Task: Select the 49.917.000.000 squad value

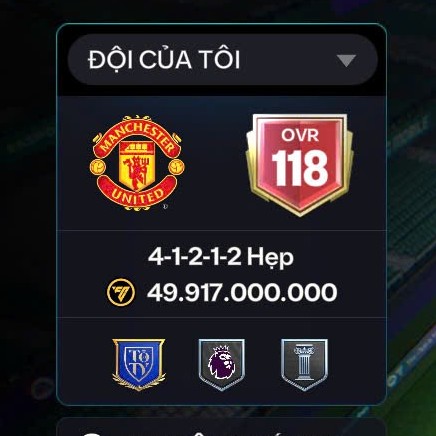Action: point(242,292)
